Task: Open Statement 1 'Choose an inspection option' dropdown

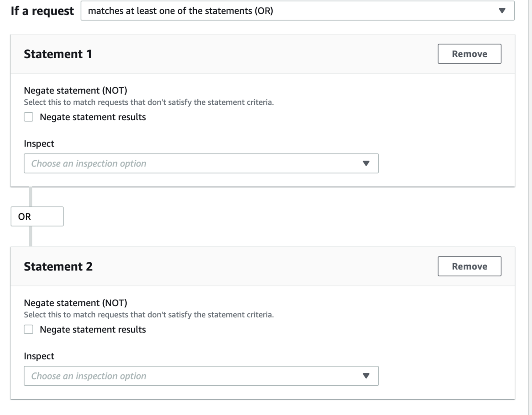Action: (195, 163)
